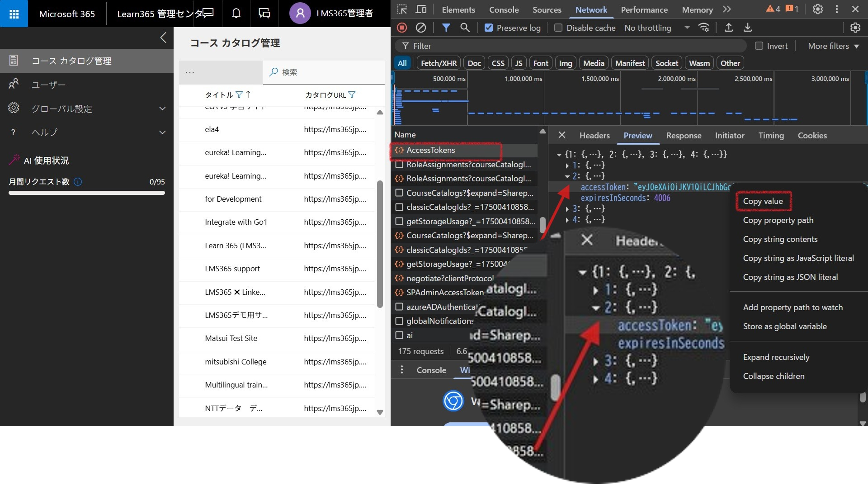Close the request details pane X
Screen dimensions: 868x484
[562, 135]
